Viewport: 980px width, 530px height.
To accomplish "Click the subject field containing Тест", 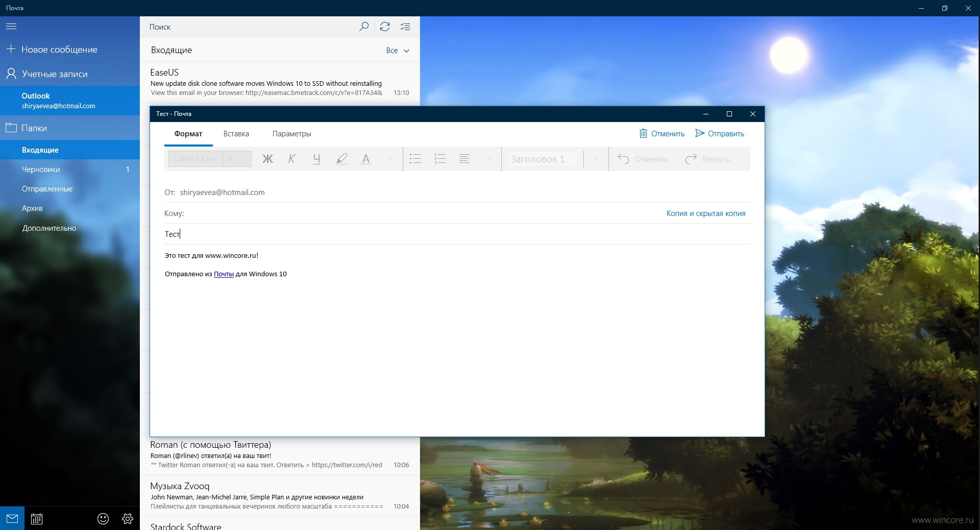I will click(457, 234).
